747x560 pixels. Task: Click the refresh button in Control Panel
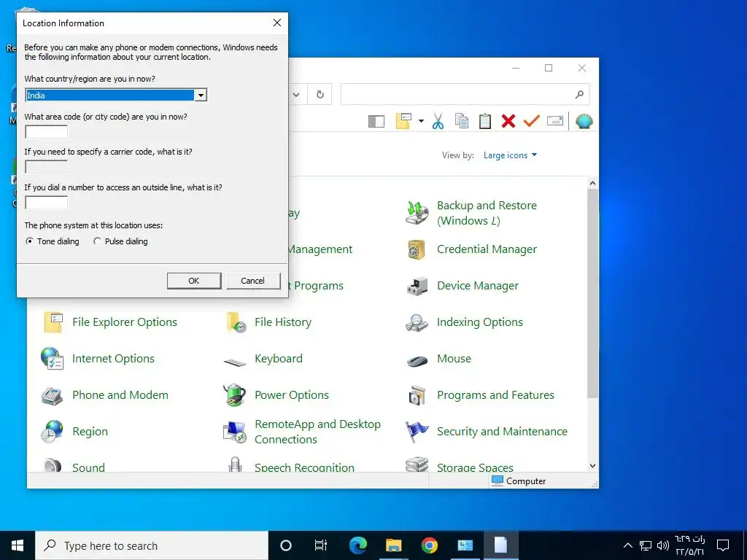[320, 94]
